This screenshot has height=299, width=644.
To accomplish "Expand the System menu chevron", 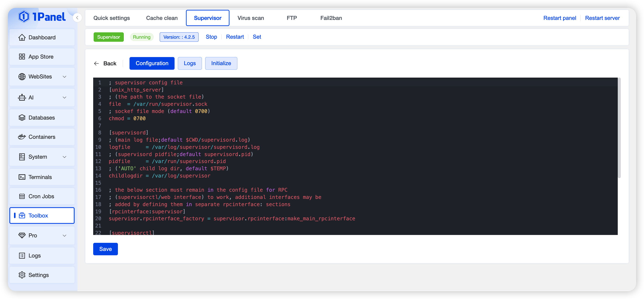I will tap(65, 157).
